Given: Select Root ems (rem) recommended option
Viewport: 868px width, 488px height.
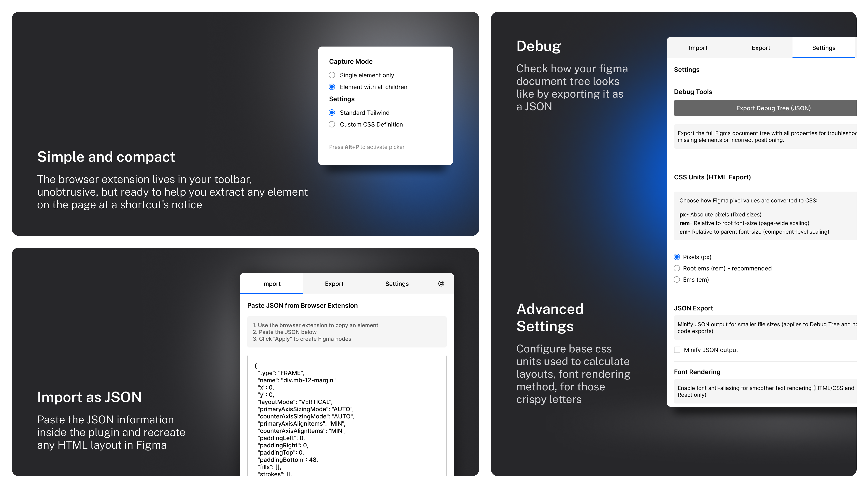Looking at the screenshot, I should [x=677, y=268].
